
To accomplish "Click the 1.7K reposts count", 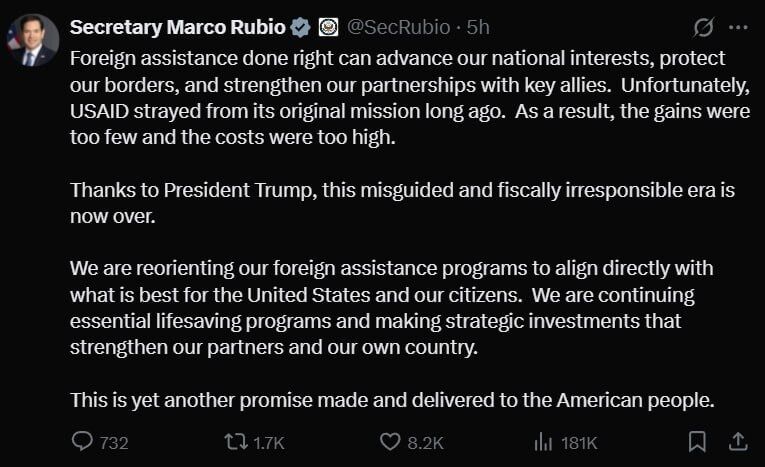I will coord(269,442).
